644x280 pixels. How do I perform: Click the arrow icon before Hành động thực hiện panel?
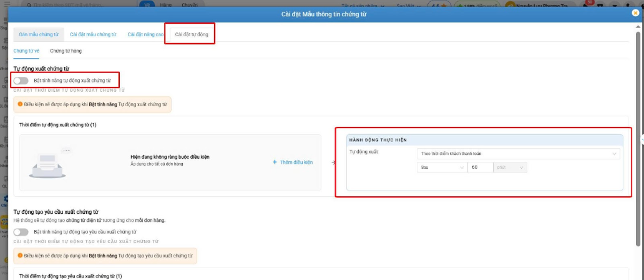click(x=333, y=162)
